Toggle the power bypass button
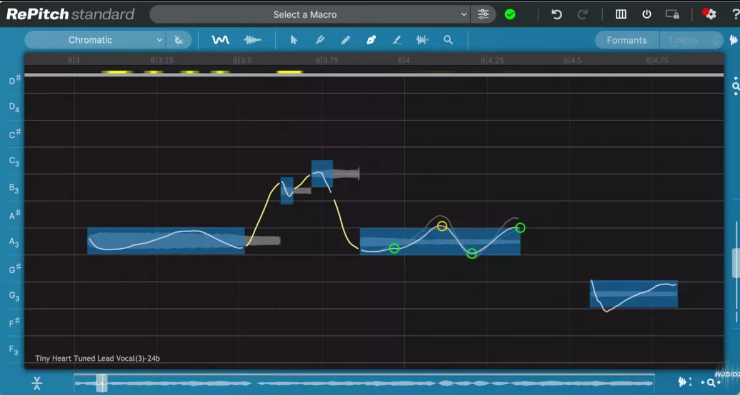The image size is (740, 395). (647, 15)
